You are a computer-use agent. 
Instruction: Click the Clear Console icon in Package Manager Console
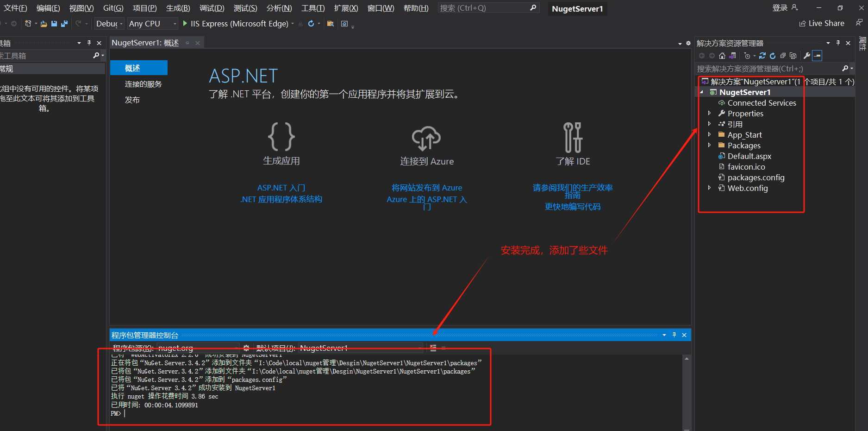tap(432, 348)
